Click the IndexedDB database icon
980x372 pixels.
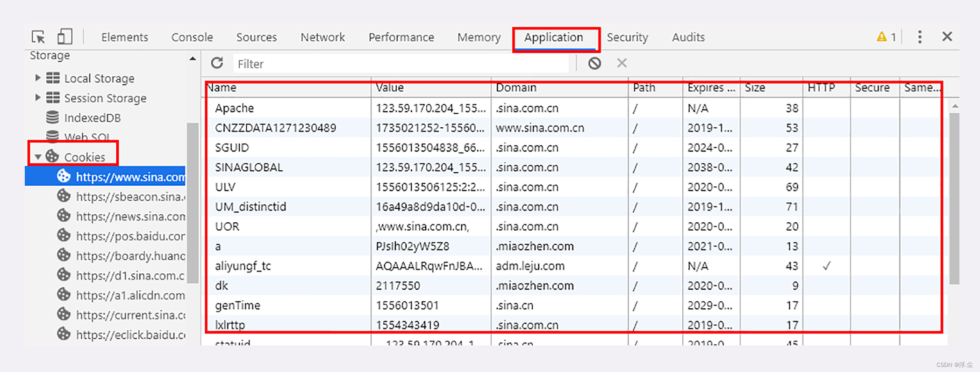coord(53,117)
